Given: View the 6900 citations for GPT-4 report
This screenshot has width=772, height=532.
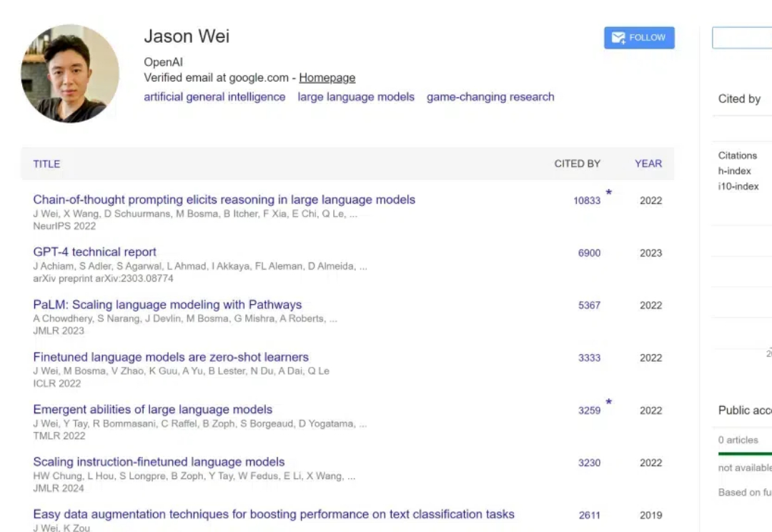Looking at the screenshot, I should [x=589, y=253].
